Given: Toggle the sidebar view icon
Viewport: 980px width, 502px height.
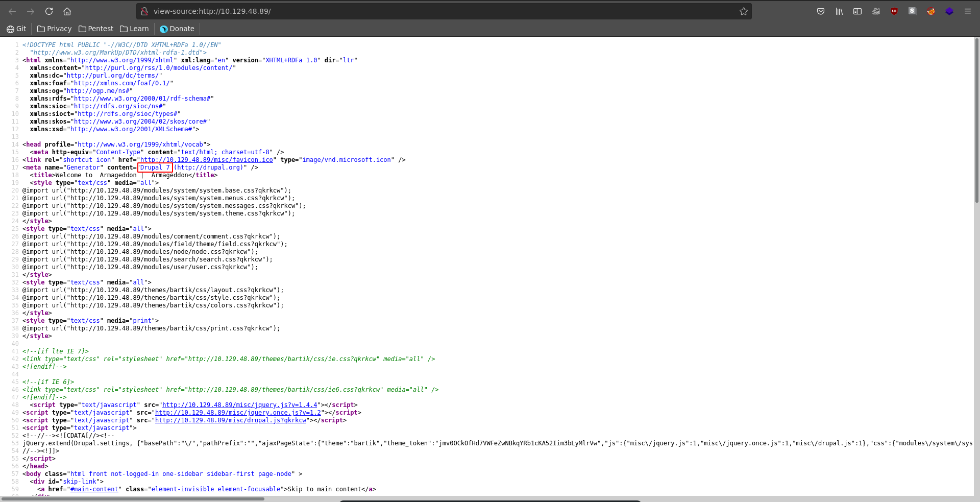Looking at the screenshot, I should click(x=857, y=11).
